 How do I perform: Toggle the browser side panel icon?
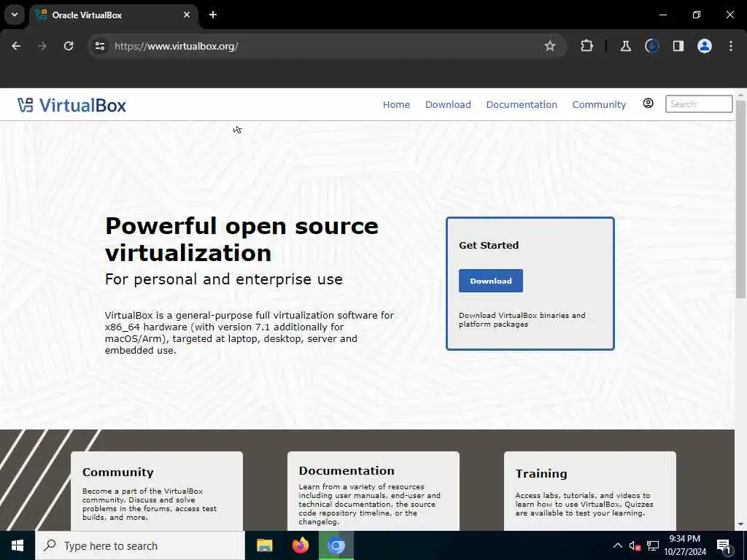[x=678, y=46]
